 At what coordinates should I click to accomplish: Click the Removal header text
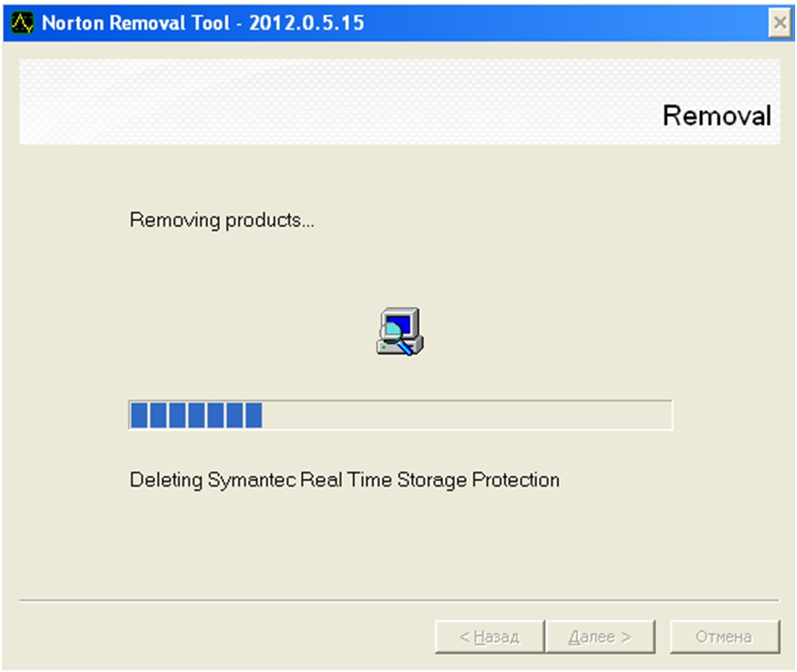(717, 116)
